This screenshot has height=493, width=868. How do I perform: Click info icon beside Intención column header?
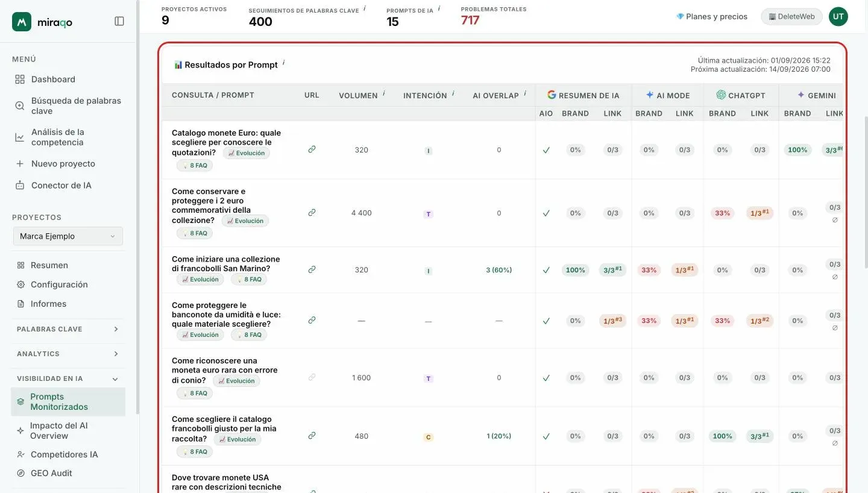(x=453, y=93)
